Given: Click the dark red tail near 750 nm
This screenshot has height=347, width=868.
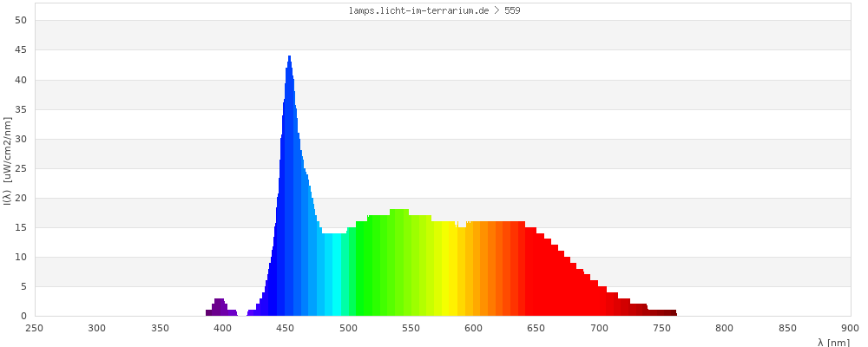Looking at the screenshot, I should coord(661,312).
